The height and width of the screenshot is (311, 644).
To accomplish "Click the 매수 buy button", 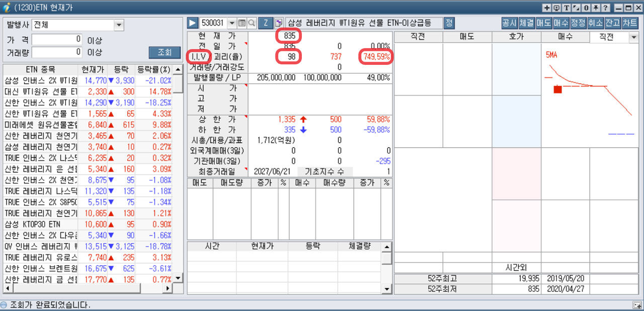I will [x=561, y=22].
